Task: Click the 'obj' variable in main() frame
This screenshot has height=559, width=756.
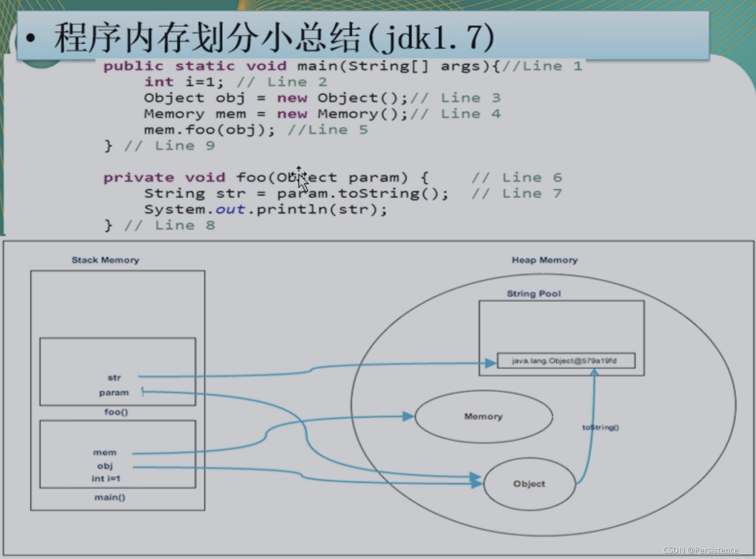Action: pos(105,466)
